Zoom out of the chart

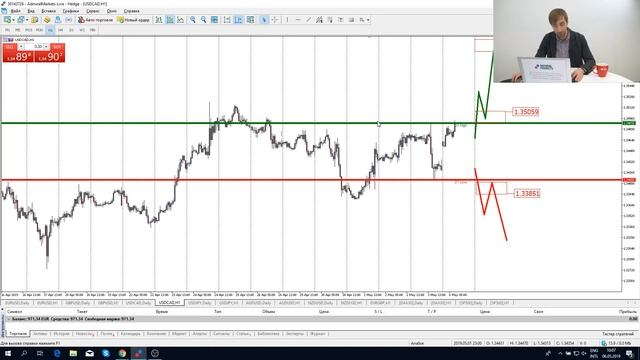203,20
